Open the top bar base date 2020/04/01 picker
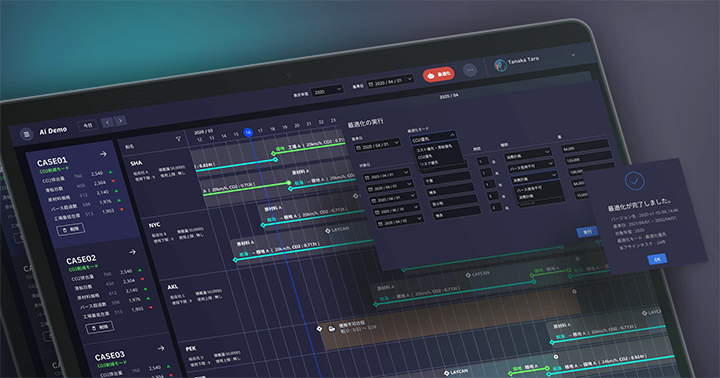Viewport: 720px width, 378px height. (390, 83)
